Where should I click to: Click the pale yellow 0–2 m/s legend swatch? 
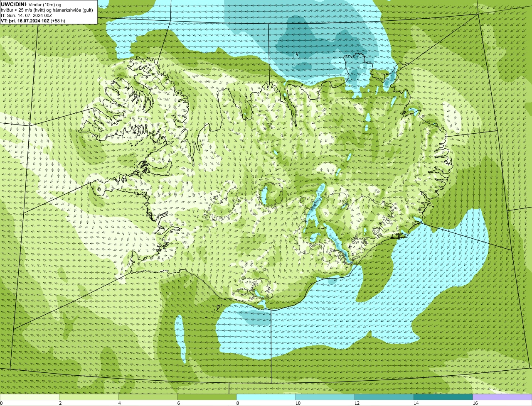pyautogui.click(x=30, y=397)
